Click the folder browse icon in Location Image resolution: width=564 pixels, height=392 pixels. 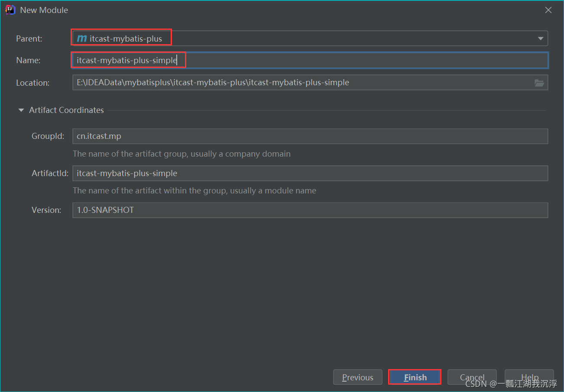(x=539, y=83)
